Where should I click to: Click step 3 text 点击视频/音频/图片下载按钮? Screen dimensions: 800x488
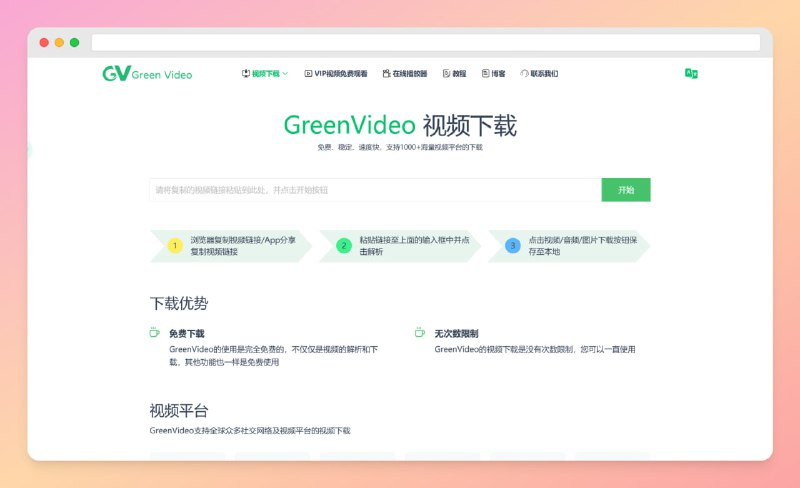click(x=583, y=246)
